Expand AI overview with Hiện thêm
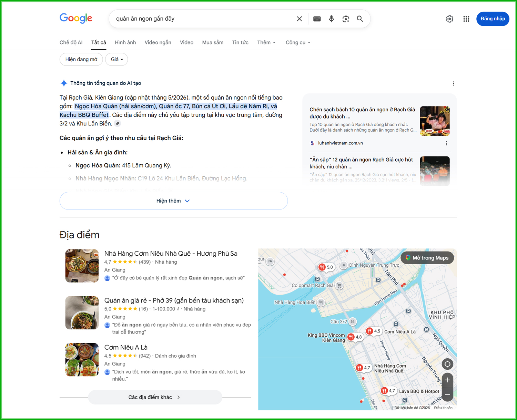The height and width of the screenshot is (420, 517). (x=174, y=201)
